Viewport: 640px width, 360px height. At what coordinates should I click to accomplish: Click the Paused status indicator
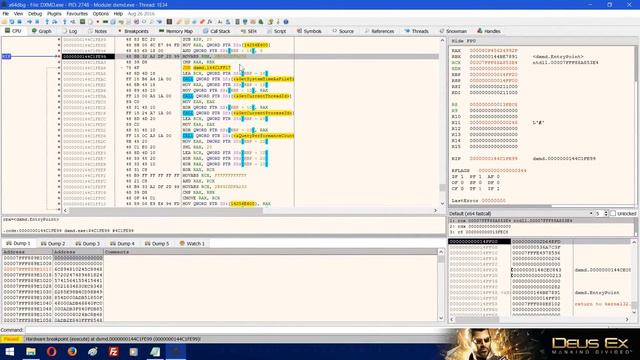click(x=11, y=339)
